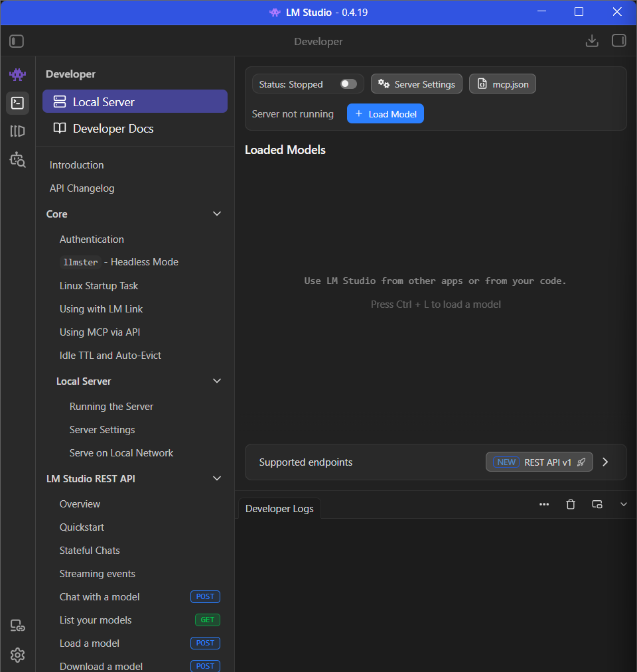Collapse the LM Studio REST API section
Viewport: 637px width, 672px height.
(217, 479)
